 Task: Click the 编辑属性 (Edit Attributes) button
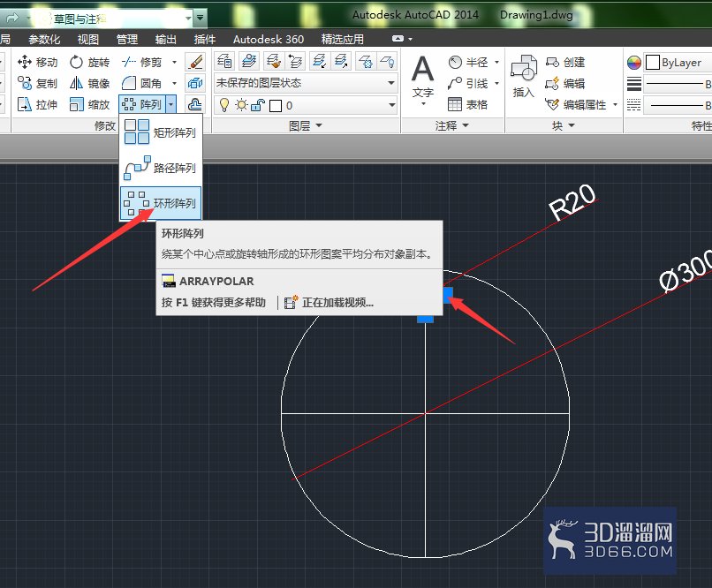[576, 104]
